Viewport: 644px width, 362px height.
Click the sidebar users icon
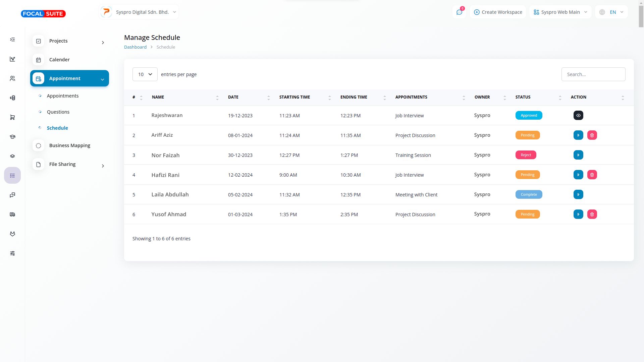tap(12, 78)
